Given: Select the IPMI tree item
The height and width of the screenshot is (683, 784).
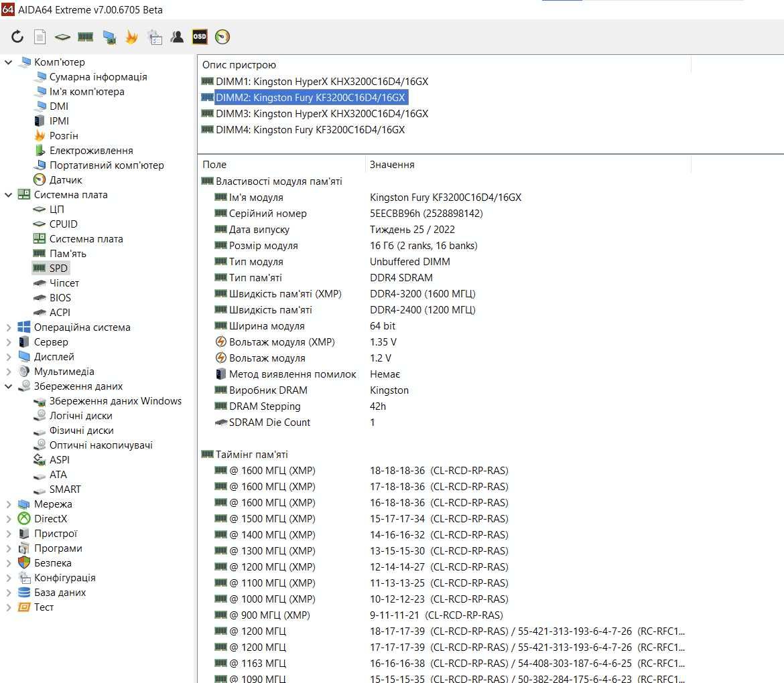Looking at the screenshot, I should (59, 121).
